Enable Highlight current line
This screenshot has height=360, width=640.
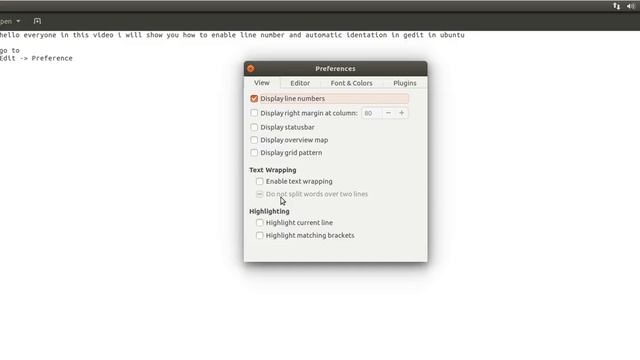pyautogui.click(x=260, y=222)
